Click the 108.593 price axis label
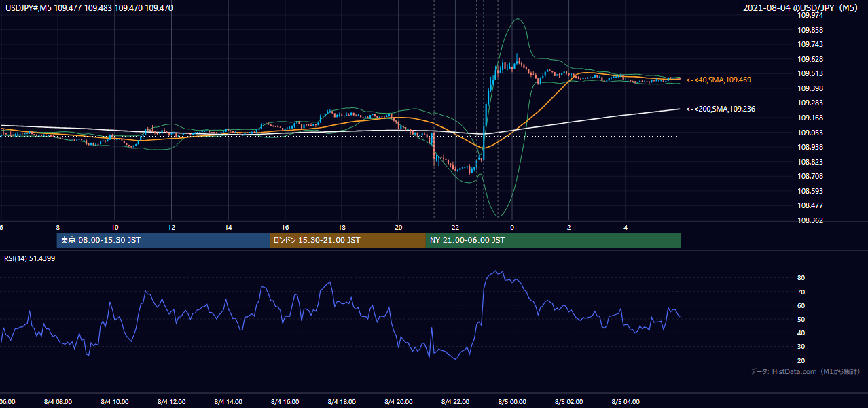 810,191
